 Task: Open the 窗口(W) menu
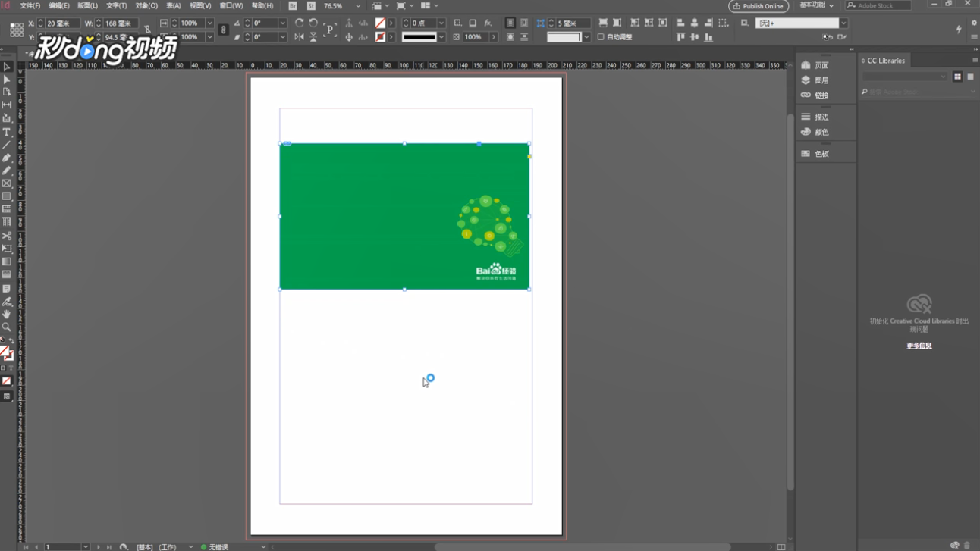click(231, 5)
